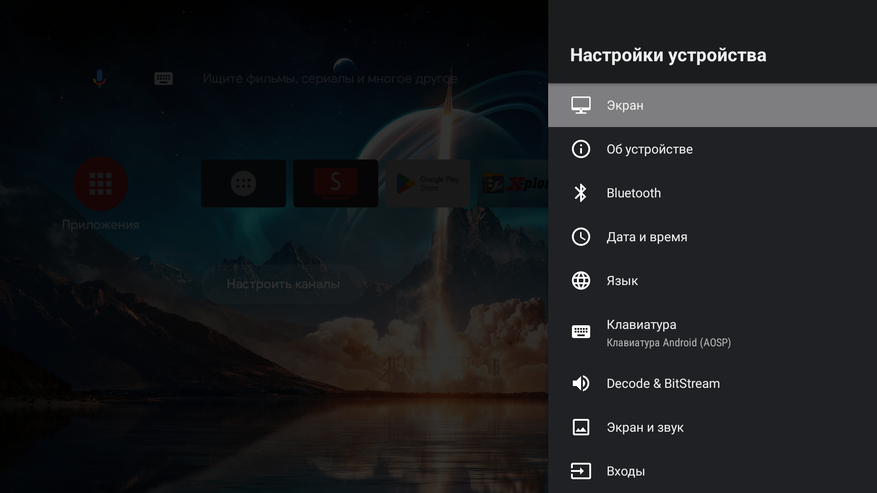Launch the red S app tile

[336, 184]
